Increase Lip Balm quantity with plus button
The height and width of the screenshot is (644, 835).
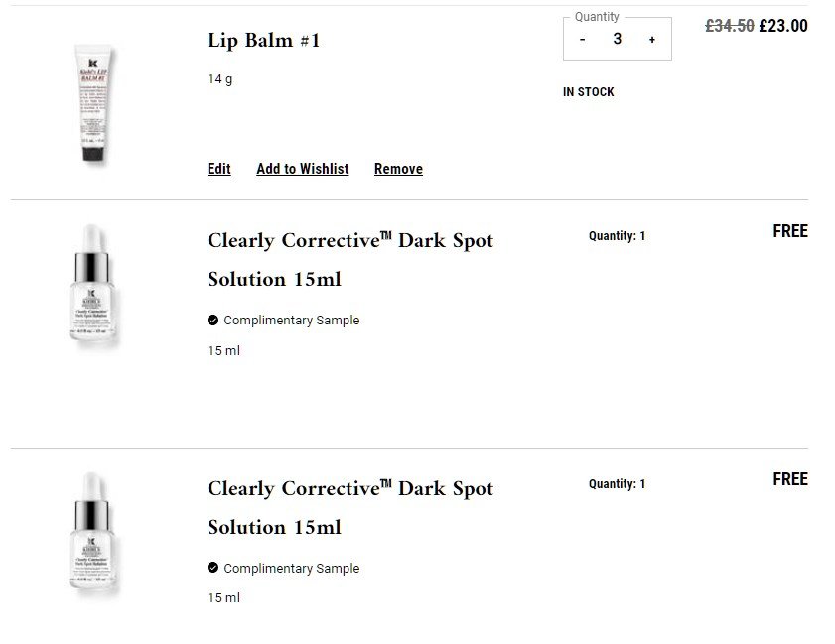tap(652, 40)
